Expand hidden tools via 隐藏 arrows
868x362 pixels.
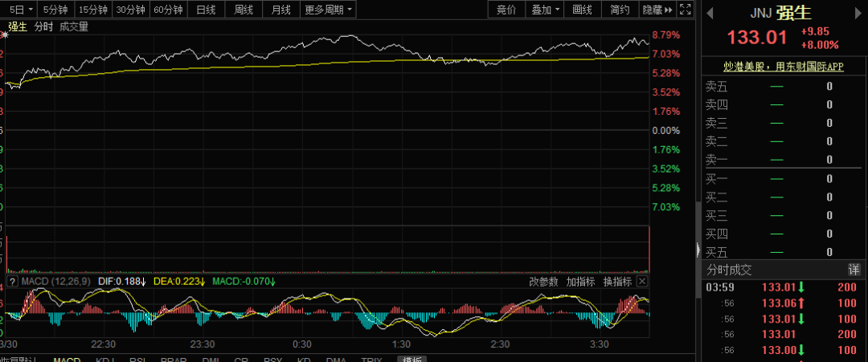click(x=657, y=10)
